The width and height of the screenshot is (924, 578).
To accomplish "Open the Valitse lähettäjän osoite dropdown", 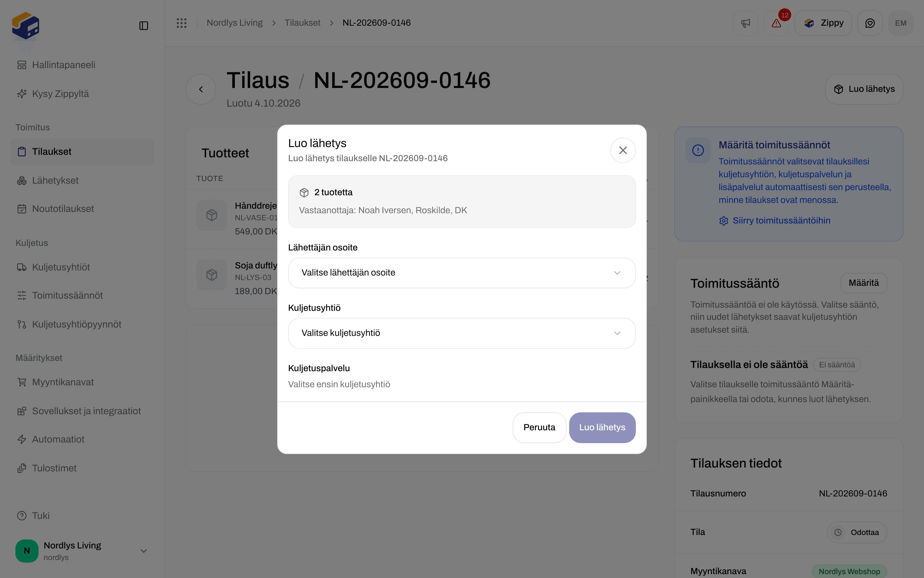I will [462, 273].
